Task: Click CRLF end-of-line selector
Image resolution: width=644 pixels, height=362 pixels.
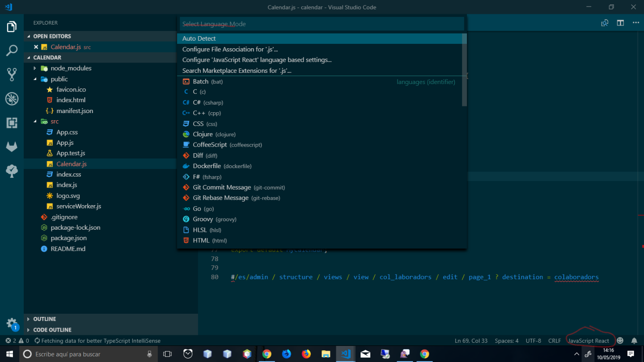Action: click(x=555, y=341)
